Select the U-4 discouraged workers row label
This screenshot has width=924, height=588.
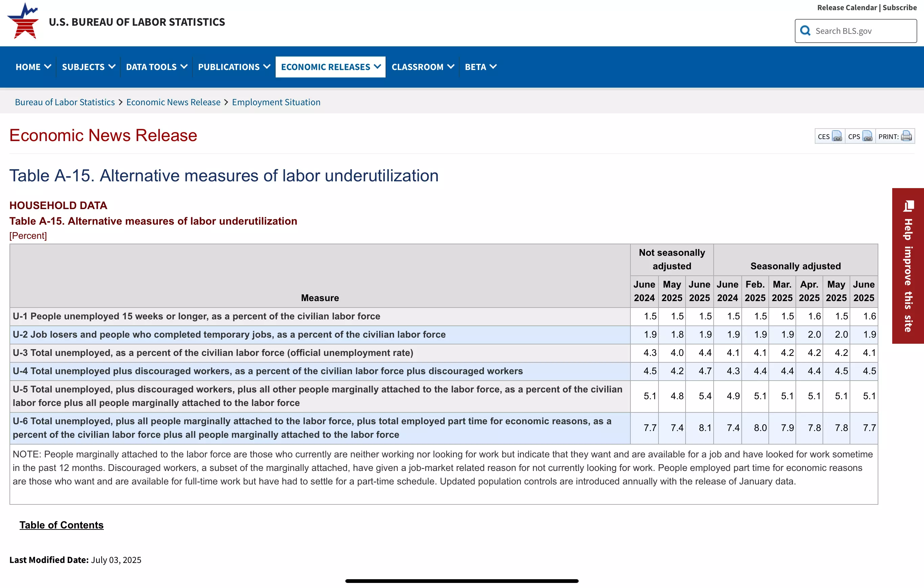(320, 371)
